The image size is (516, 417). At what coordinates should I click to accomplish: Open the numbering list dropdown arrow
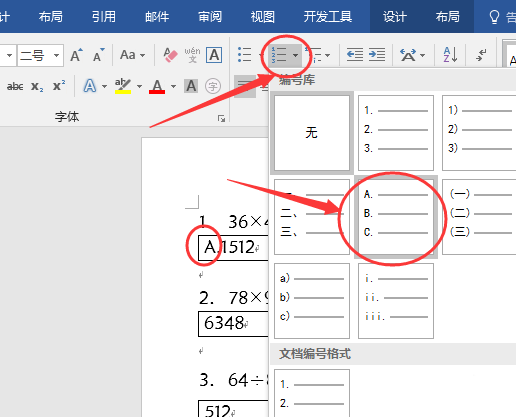(295, 55)
